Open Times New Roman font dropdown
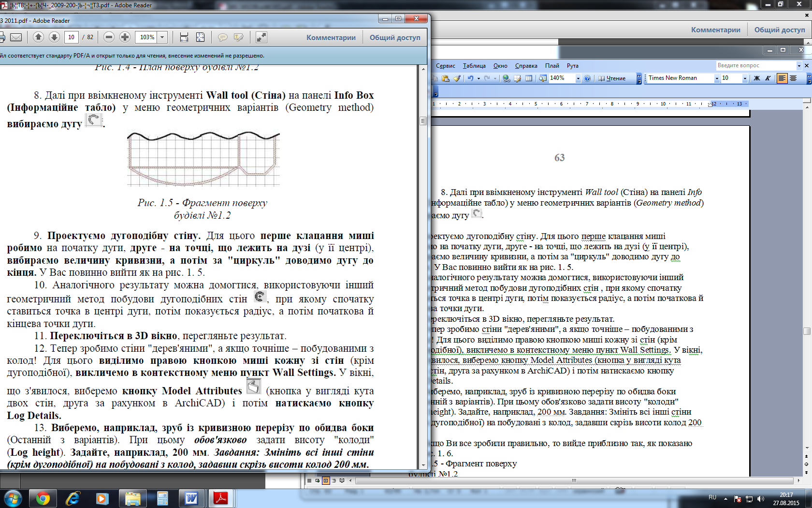Viewport: 812px width, 508px height. coord(717,78)
